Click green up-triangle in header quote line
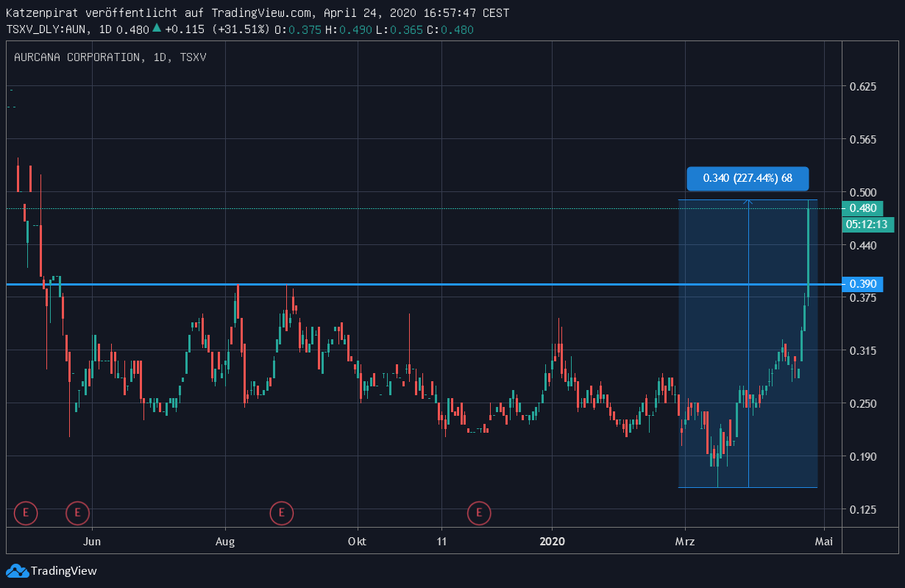Screen dimensions: 905x588 click(x=156, y=29)
